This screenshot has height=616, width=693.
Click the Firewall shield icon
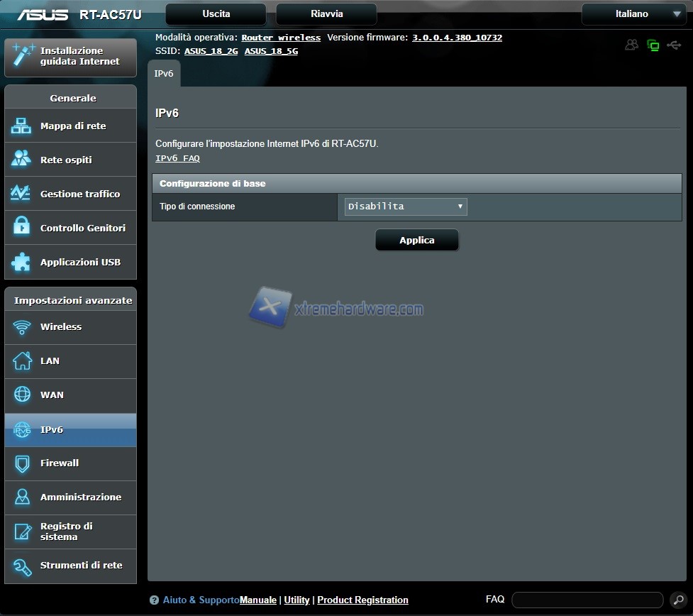tap(22, 463)
